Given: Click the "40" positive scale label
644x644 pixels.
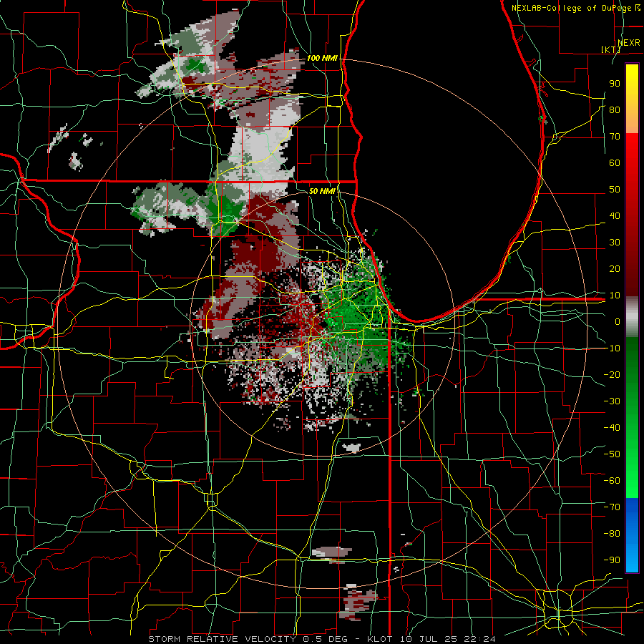Looking at the screenshot, I should click(615, 215).
